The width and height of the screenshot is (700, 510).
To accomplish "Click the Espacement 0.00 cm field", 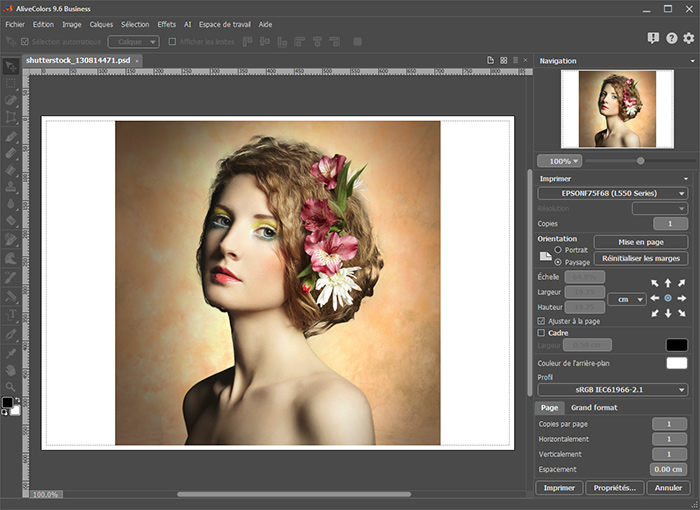I will point(668,469).
